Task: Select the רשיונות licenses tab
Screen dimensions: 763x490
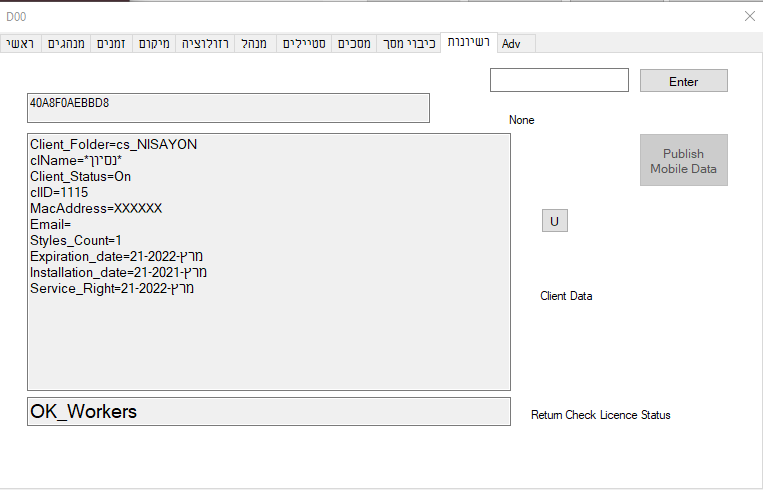Action: tap(468, 42)
